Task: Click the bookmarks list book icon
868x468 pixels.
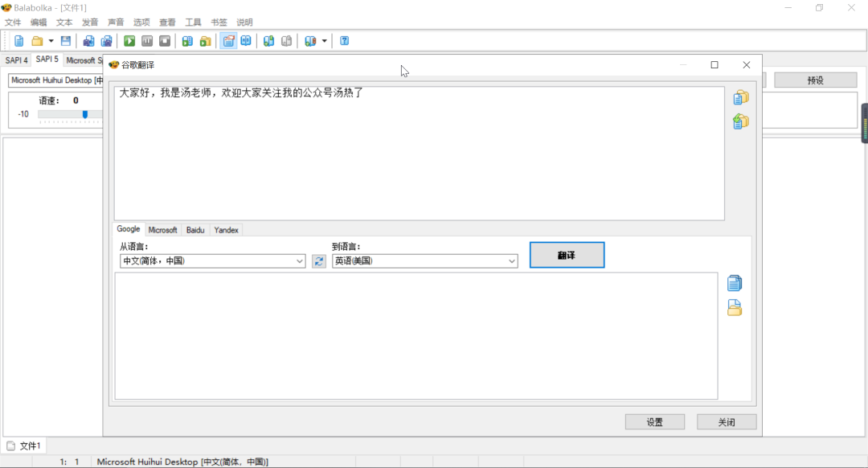Action: click(x=310, y=41)
